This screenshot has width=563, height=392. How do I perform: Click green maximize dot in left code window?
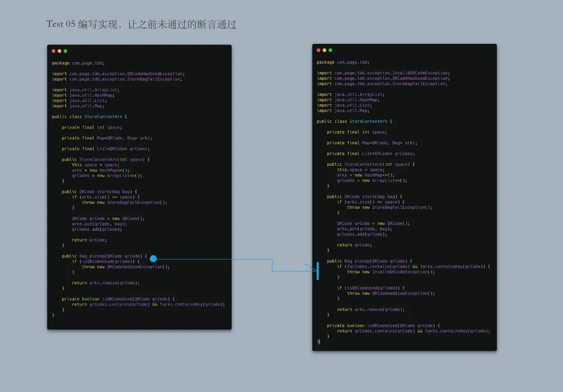click(65, 51)
